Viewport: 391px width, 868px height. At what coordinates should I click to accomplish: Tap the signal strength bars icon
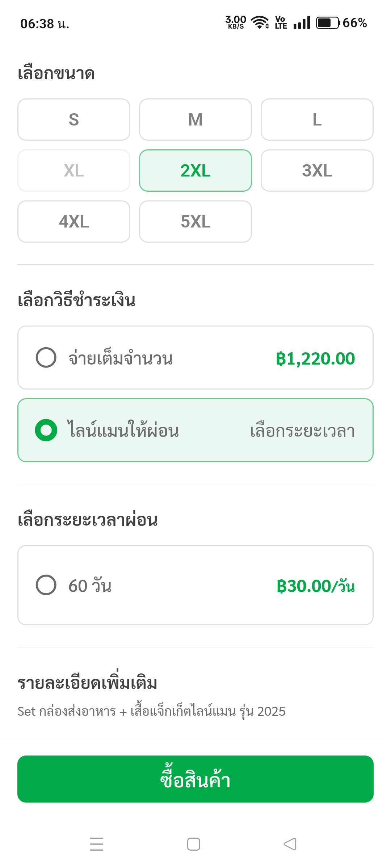(302, 23)
